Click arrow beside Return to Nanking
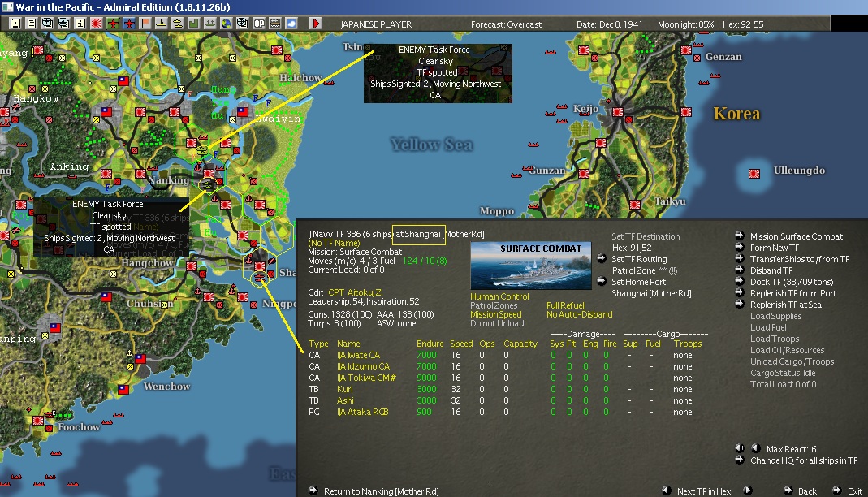Image resolution: width=868 pixels, height=497 pixels. pos(313,490)
